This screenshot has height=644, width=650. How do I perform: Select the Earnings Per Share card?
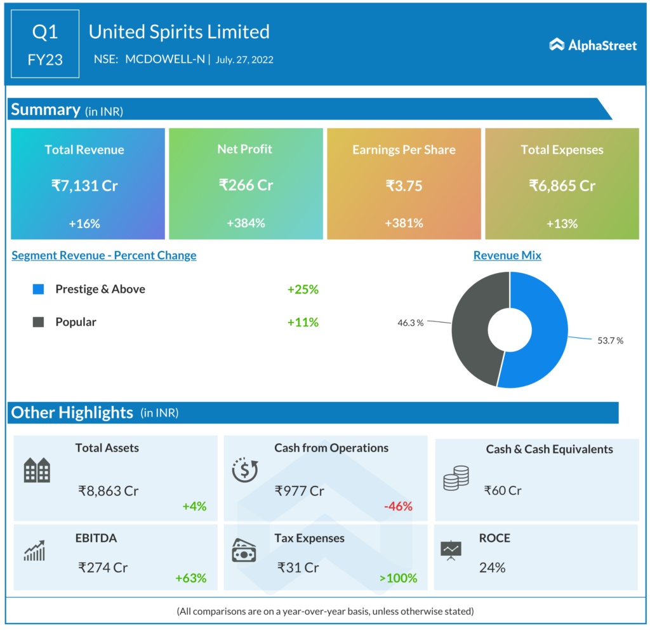(404, 184)
